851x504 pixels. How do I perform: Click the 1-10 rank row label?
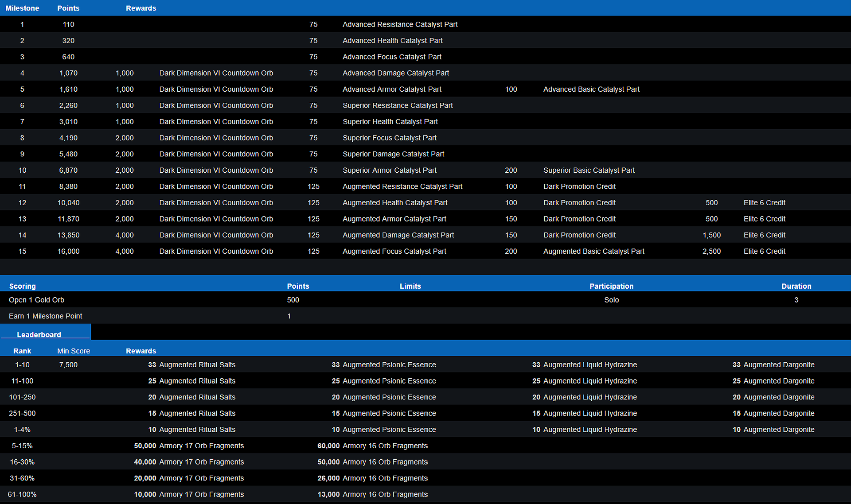(x=22, y=364)
